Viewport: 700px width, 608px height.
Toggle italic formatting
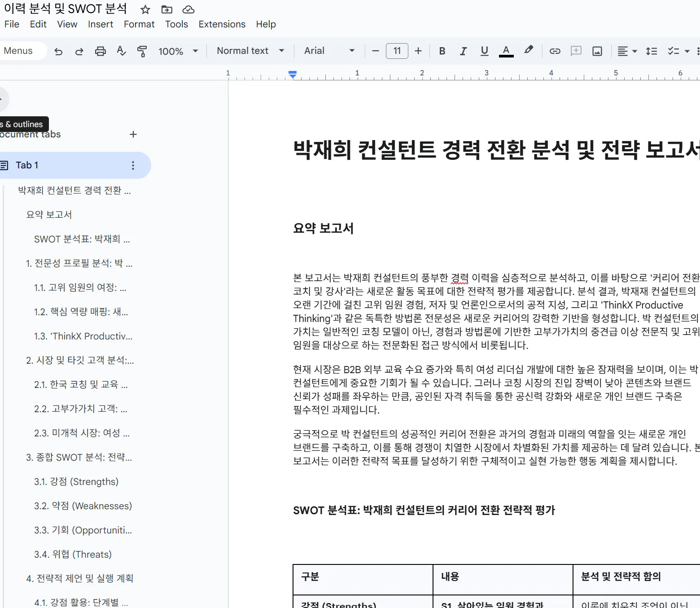pyautogui.click(x=463, y=51)
